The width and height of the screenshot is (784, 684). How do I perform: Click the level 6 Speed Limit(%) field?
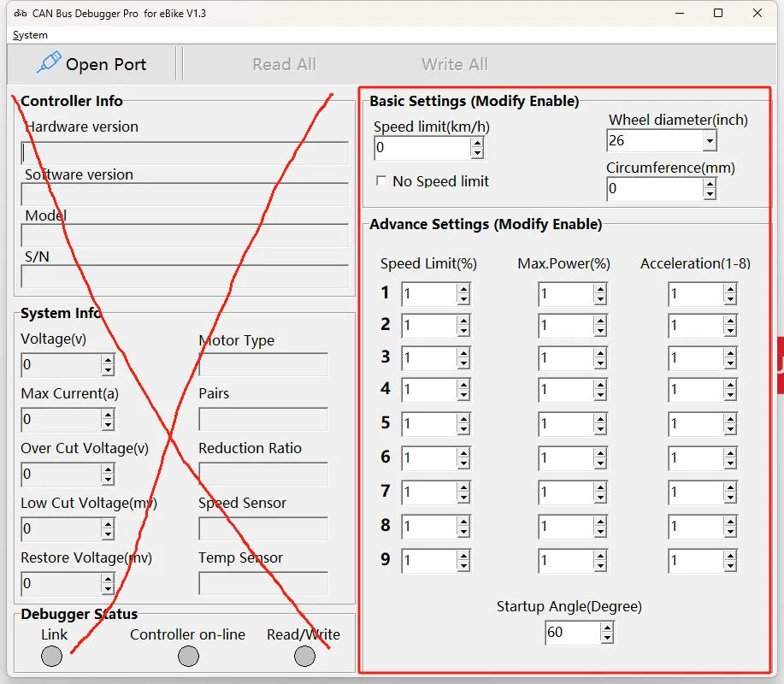[429, 458]
